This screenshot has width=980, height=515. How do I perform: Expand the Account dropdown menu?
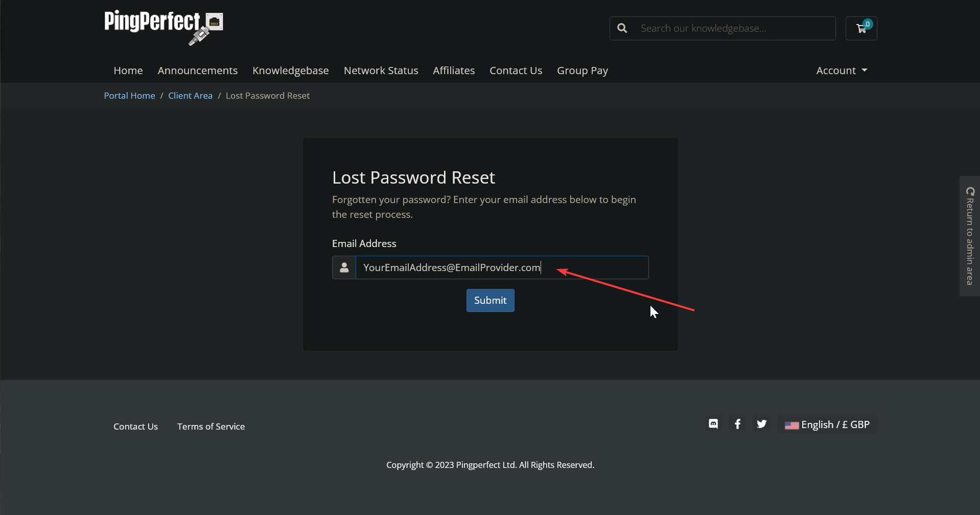click(841, 71)
